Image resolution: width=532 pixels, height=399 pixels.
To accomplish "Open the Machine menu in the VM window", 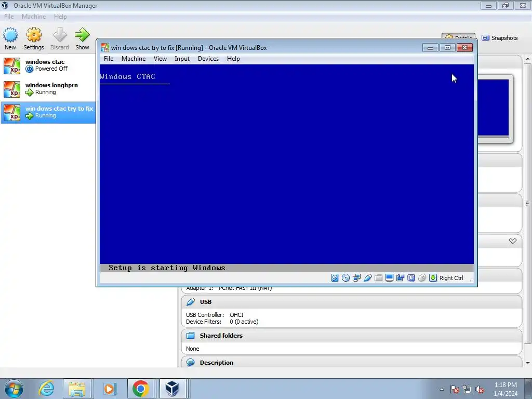I will point(134,59).
